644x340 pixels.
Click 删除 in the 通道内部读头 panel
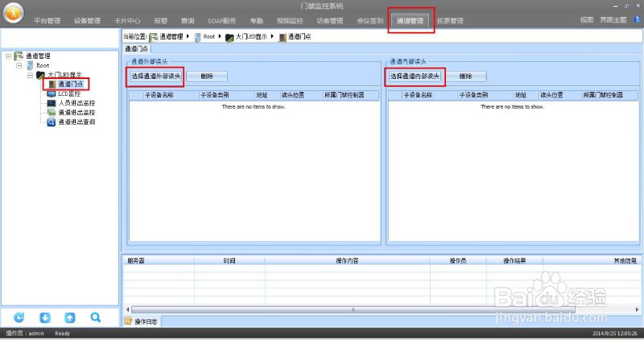point(466,76)
